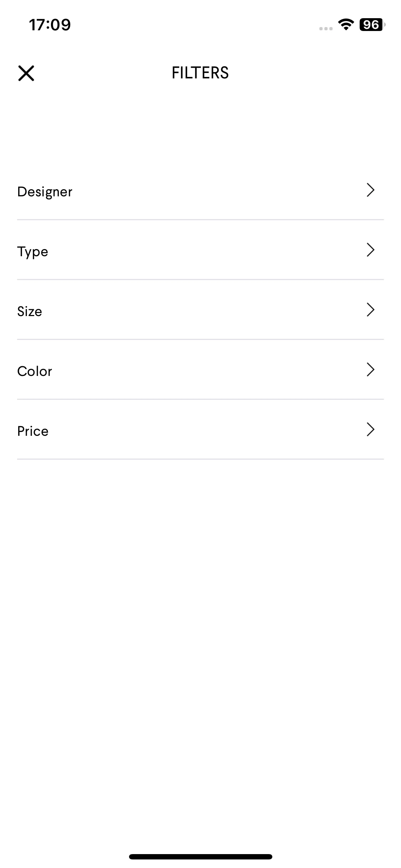401x868 pixels.
Task: Close the Filters screen with the X icon
Action: pos(26,73)
